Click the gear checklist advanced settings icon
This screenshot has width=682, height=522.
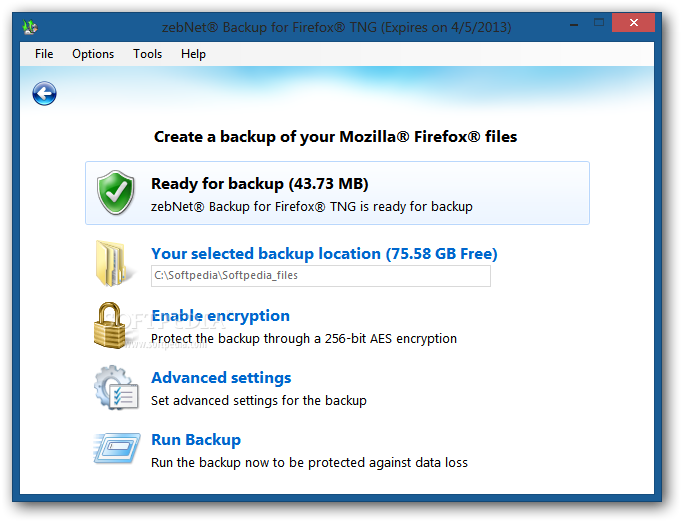(x=116, y=388)
